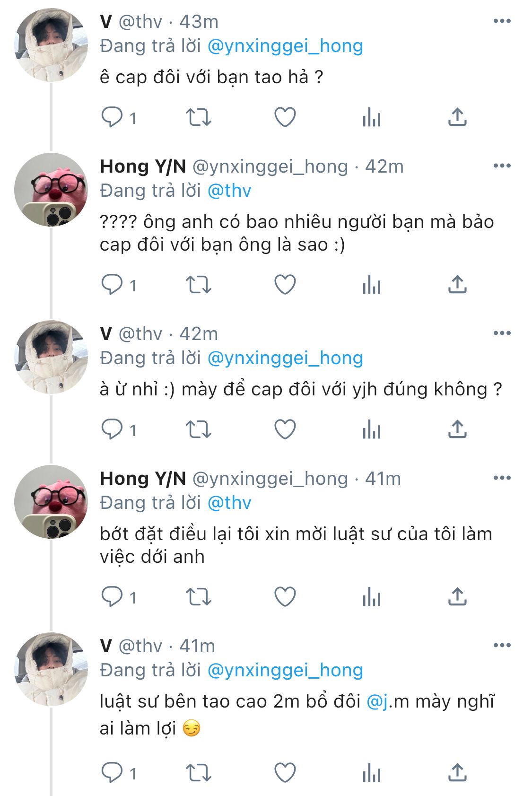This screenshot has width=532, height=796.
Task: Open Hong Y/N's pink plush avatar at 42m
Action: [51, 190]
